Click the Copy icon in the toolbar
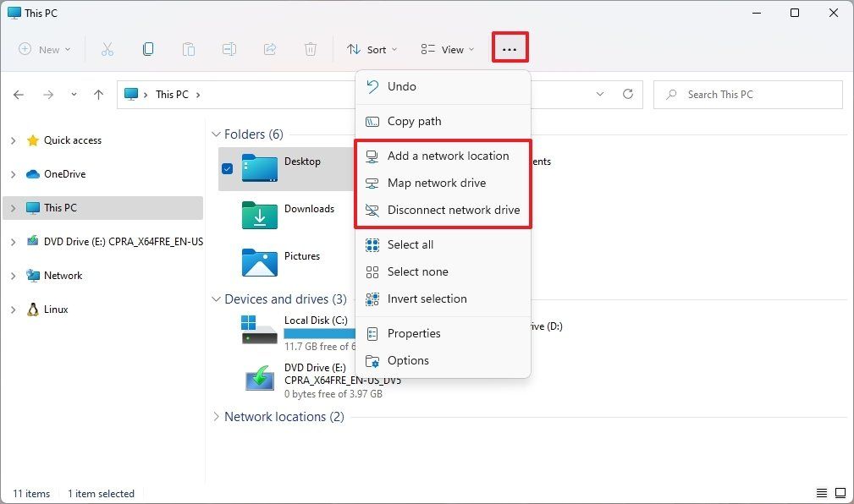This screenshot has height=504, width=854. (x=148, y=49)
